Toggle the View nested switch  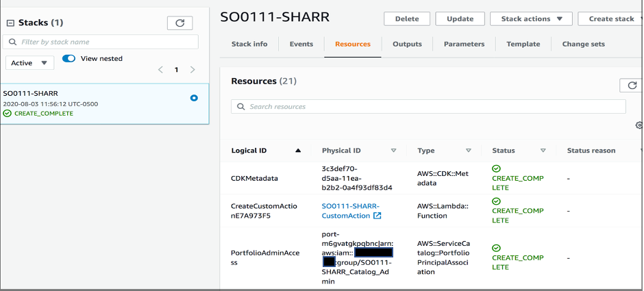pos(69,58)
